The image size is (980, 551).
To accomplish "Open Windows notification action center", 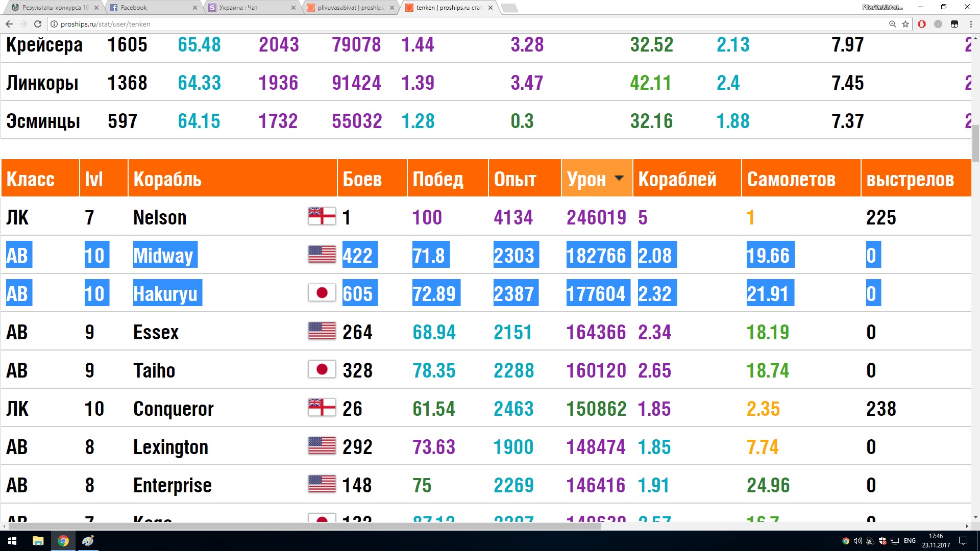I will pos(963,541).
